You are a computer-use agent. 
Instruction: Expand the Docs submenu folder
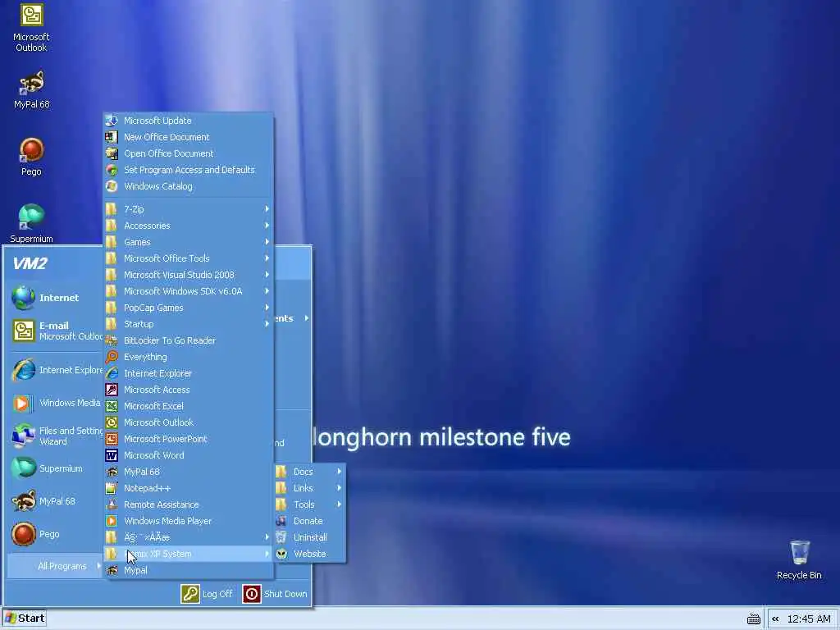pyautogui.click(x=309, y=472)
